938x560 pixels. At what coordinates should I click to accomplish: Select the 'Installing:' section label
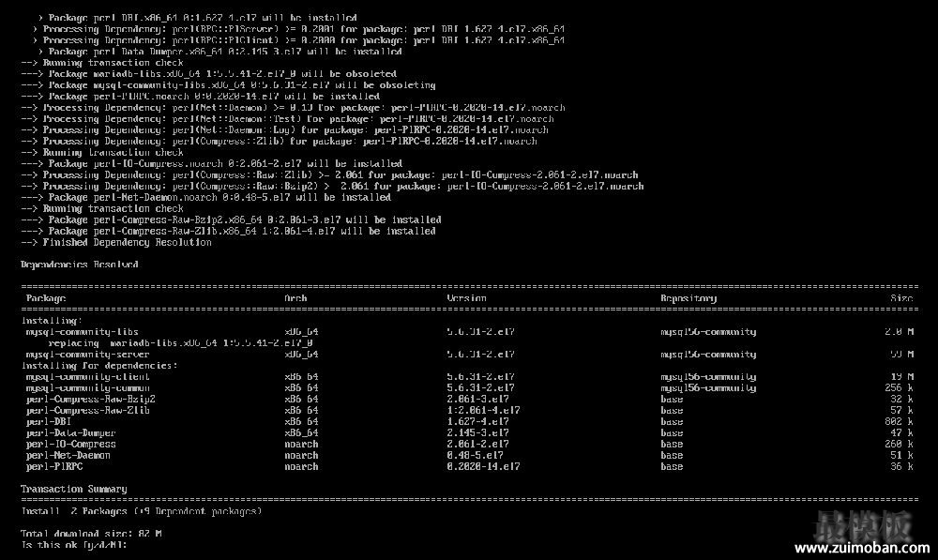click(x=52, y=321)
